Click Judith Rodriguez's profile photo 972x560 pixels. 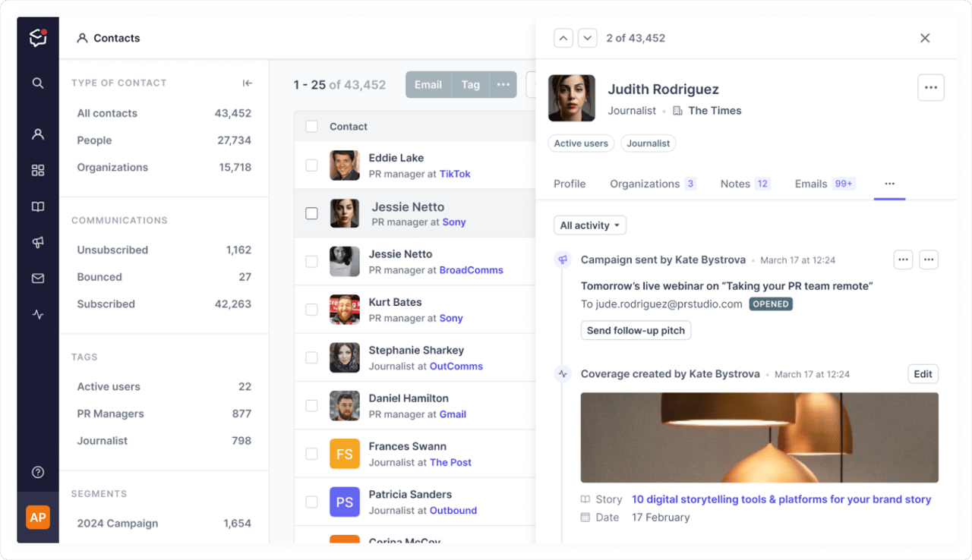pos(572,98)
